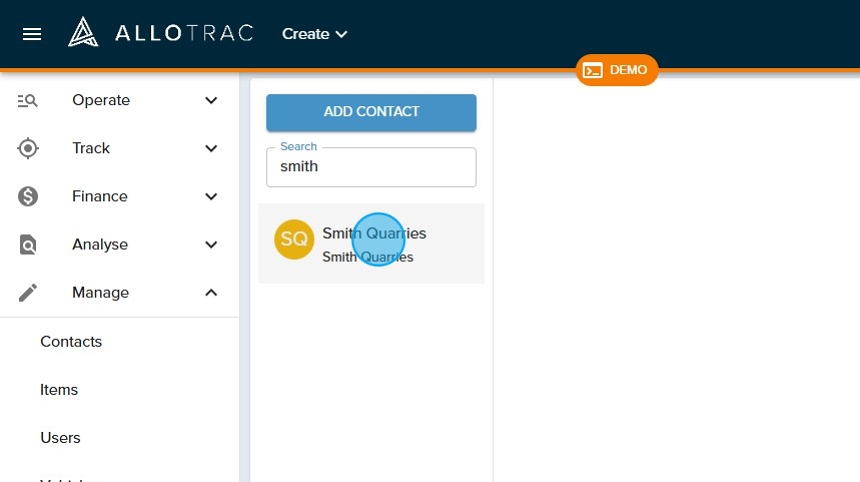The height and width of the screenshot is (482, 860).
Task: Click the Operate search-list icon
Action: (28, 100)
